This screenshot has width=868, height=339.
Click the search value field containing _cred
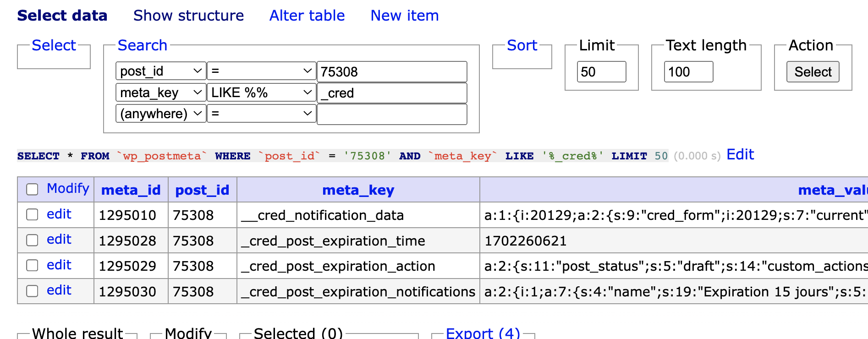click(x=392, y=93)
